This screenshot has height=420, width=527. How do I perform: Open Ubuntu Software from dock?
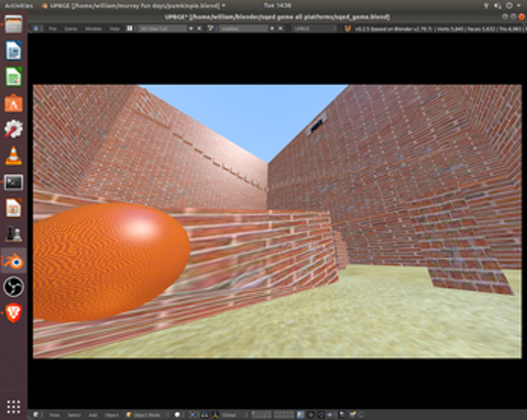point(14,103)
